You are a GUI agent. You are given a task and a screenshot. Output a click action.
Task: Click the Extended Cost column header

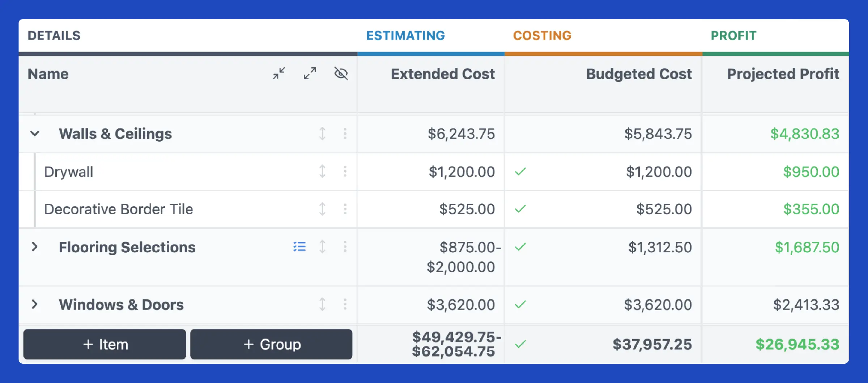pyautogui.click(x=443, y=74)
